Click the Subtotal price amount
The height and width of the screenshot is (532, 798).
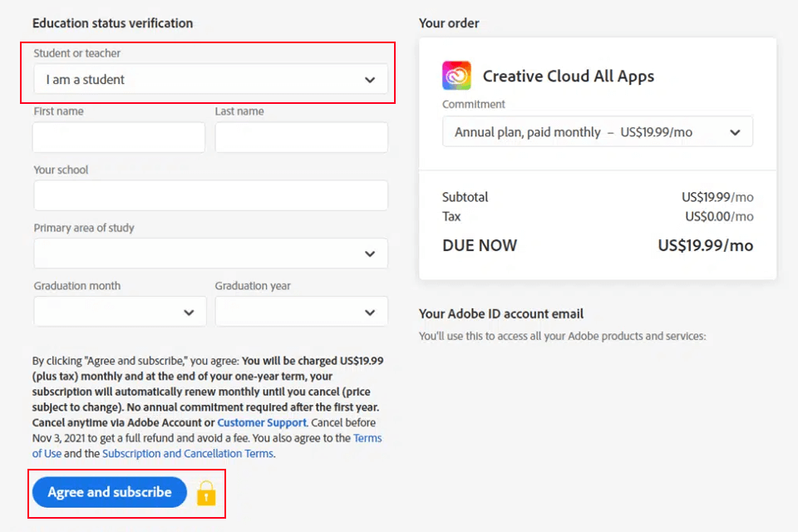pos(717,198)
